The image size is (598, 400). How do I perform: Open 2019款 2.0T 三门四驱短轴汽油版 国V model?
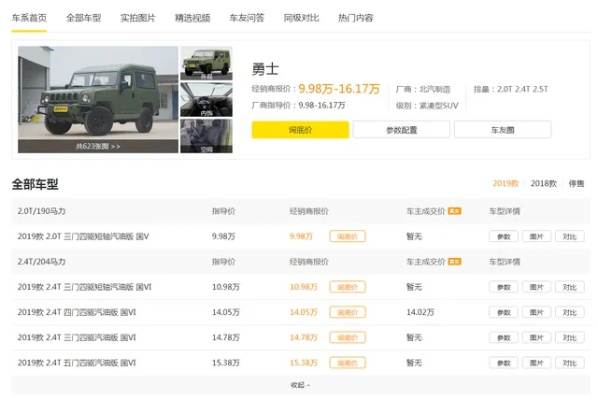point(83,236)
